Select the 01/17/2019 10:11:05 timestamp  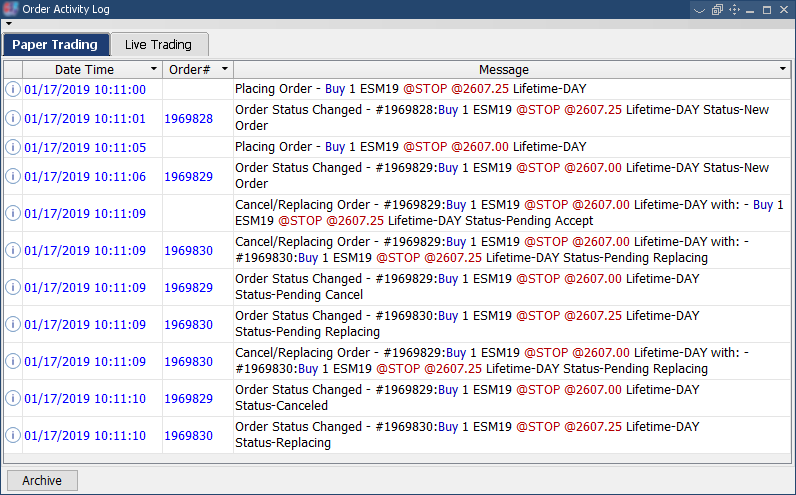[x=85, y=147]
